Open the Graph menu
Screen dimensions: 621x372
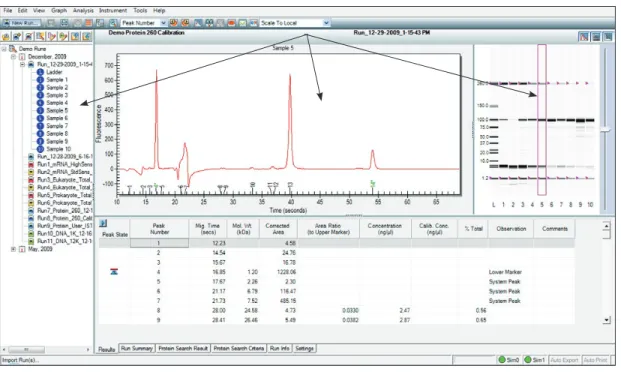pyautogui.click(x=59, y=10)
